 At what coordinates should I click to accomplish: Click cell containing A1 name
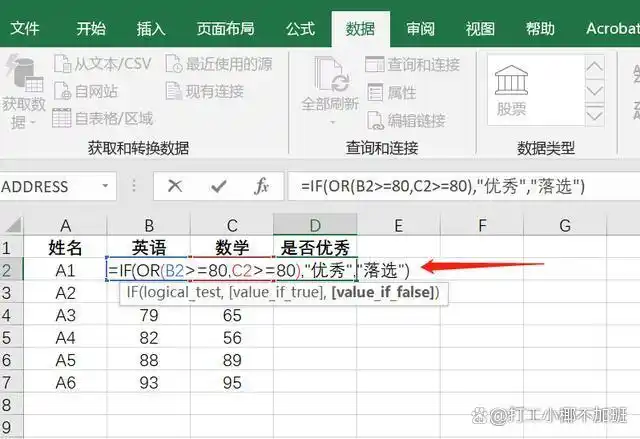[65, 270]
